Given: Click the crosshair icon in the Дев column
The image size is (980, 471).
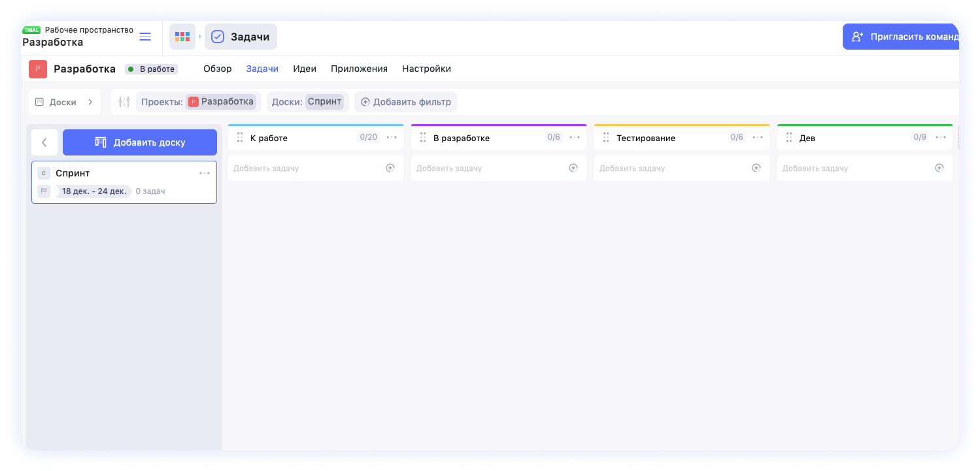Looking at the screenshot, I should coord(939,168).
